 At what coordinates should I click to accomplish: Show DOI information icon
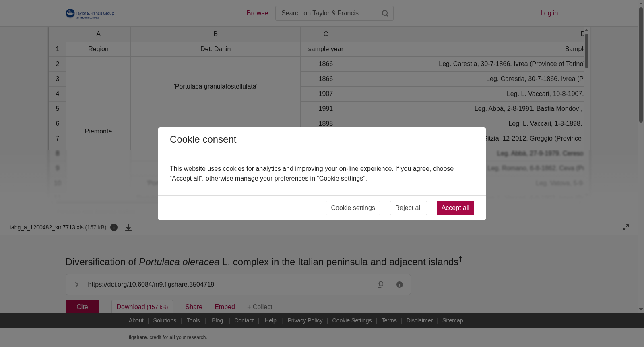[x=400, y=285]
